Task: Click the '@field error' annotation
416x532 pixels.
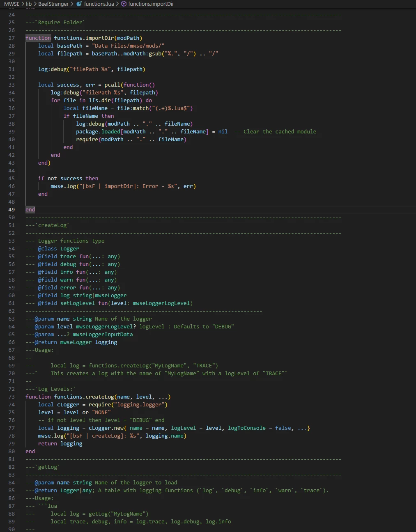Action: pyautogui.click(x=57, y=288)
